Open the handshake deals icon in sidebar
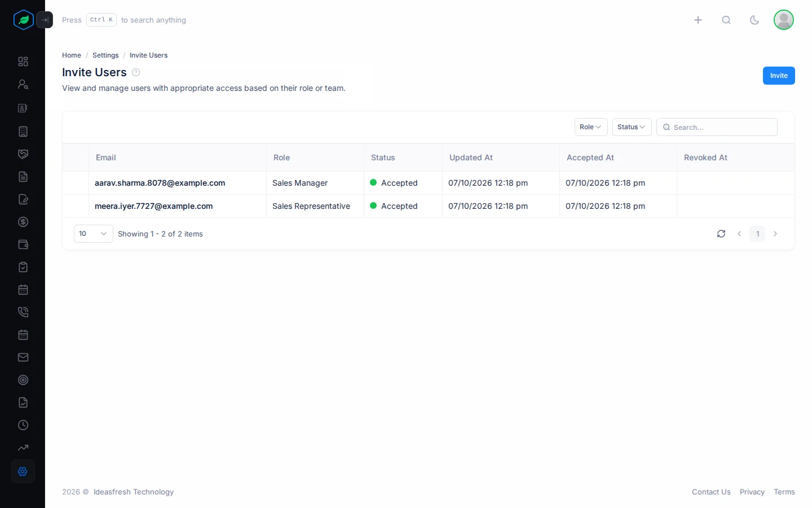 [23, 154]
